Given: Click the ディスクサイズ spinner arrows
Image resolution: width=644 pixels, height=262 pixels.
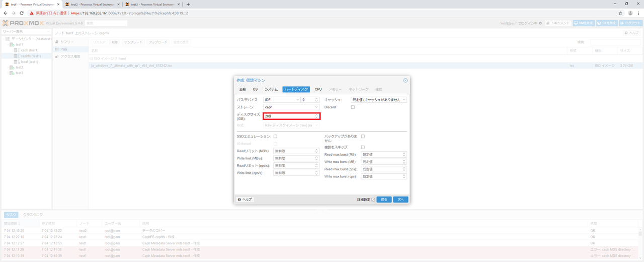Looking at the screenshot, I should tap(316, 116).
